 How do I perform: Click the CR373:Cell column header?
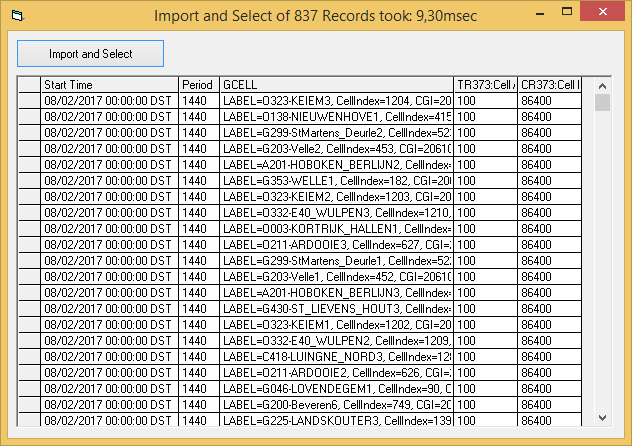(x=550, y=85)
